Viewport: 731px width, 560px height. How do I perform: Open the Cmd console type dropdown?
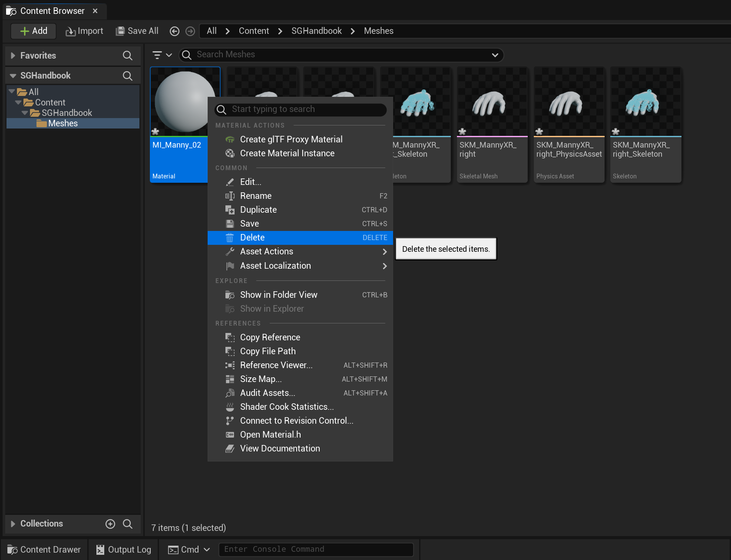click(x=207, y=549)
